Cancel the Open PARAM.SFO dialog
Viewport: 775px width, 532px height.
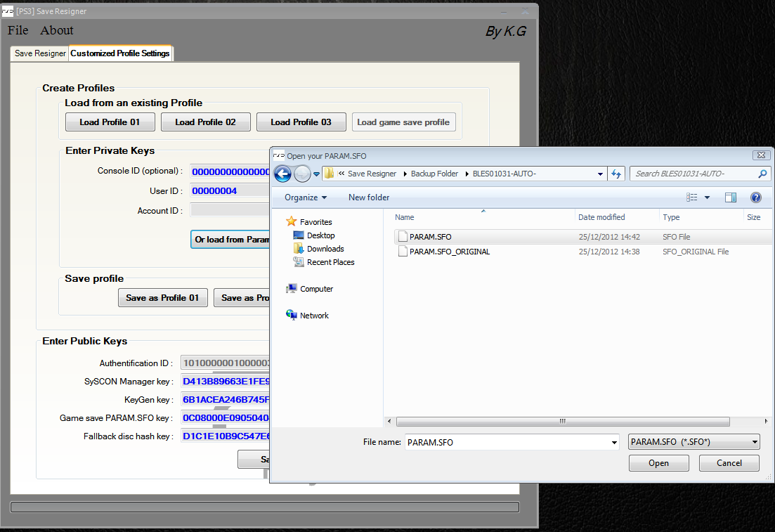coord(729,463)
